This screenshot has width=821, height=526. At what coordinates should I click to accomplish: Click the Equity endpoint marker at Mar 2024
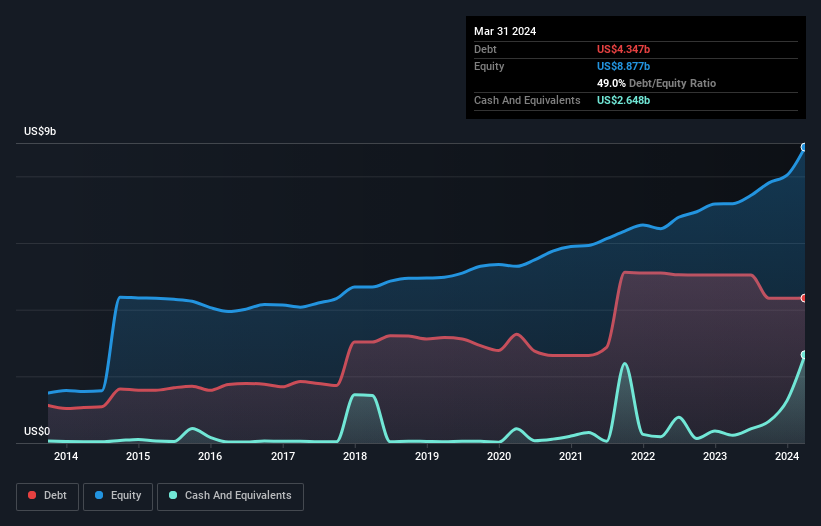[804, 147]
